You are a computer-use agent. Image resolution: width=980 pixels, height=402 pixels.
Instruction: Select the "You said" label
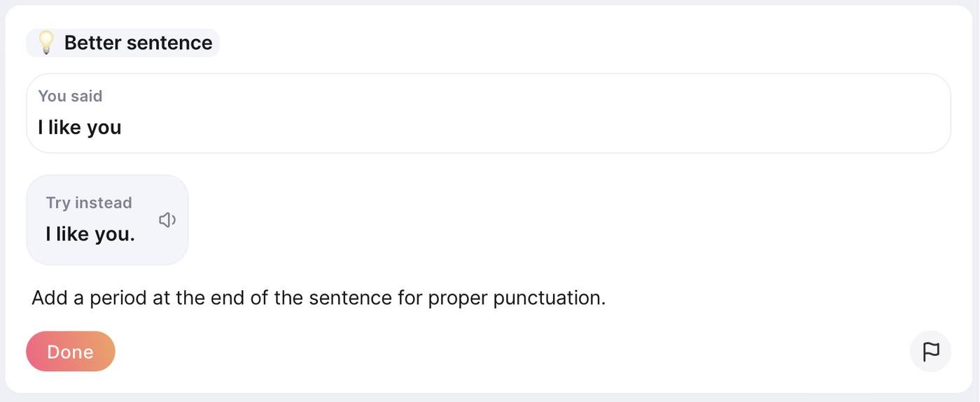[x=70, y=96]
